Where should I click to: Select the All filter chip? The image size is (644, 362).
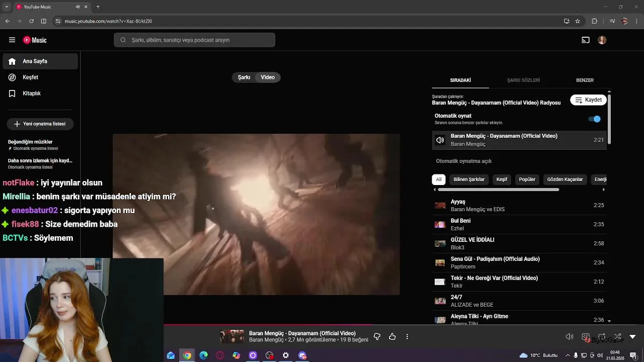(x=439, y=179)
